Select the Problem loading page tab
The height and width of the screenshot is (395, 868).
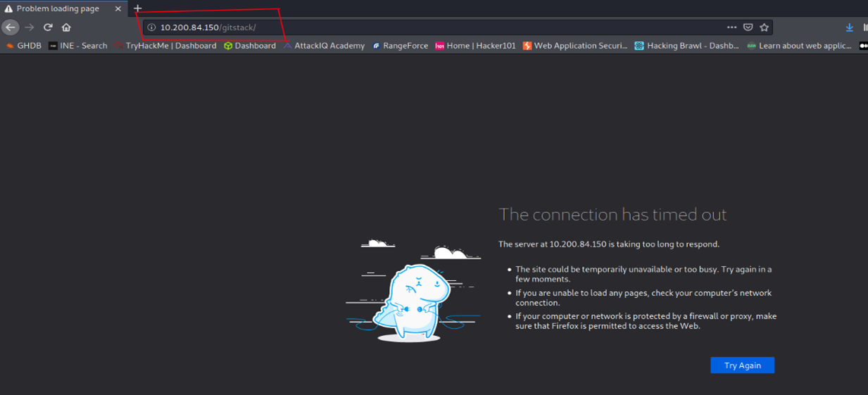[x=58, y=9]
